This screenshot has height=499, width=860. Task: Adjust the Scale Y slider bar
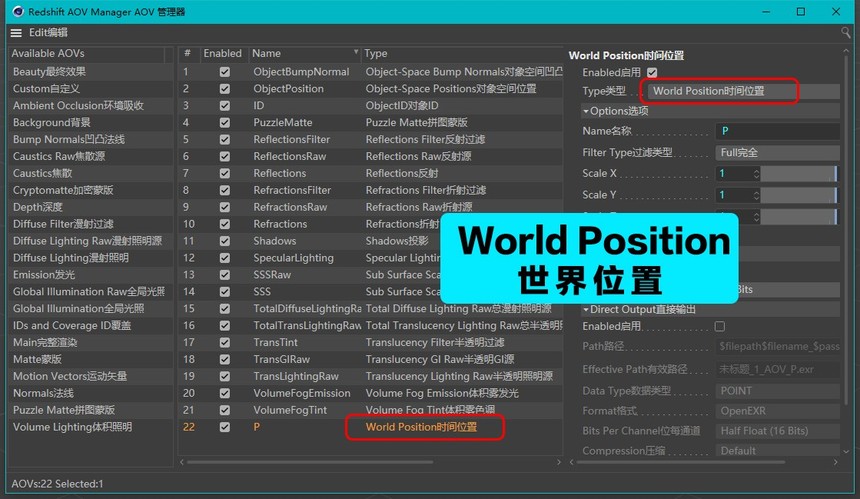coord(800,195)
